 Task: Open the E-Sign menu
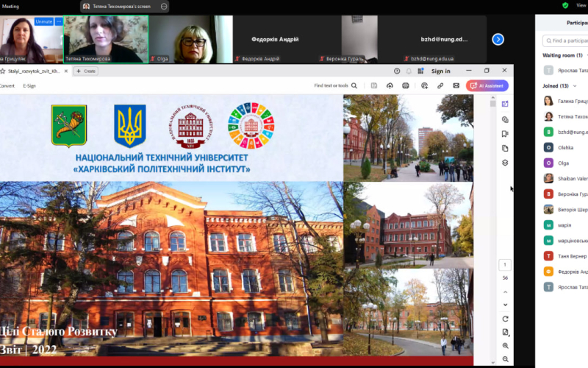[x=29, y=85]
